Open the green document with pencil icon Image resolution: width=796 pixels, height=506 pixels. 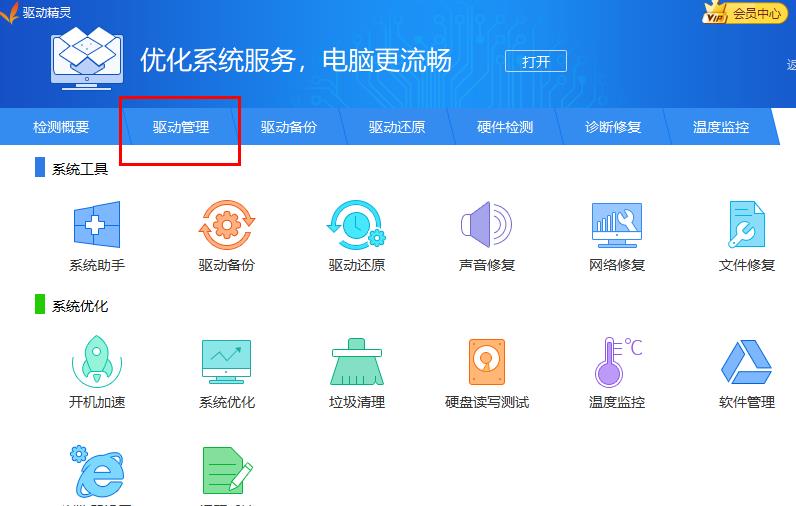[x=227, y=470]
